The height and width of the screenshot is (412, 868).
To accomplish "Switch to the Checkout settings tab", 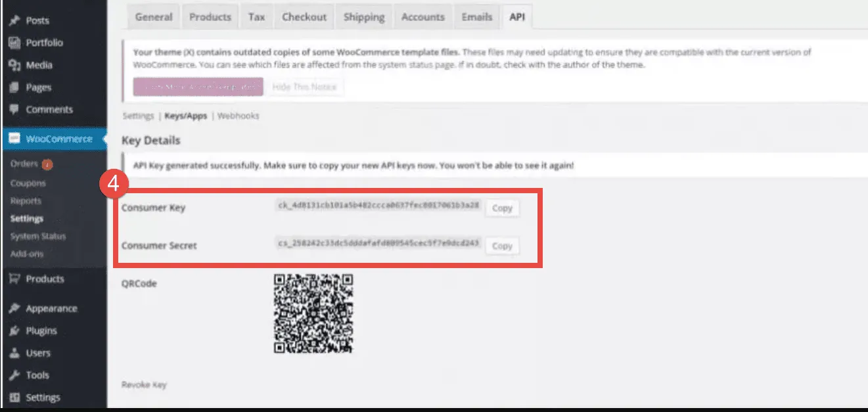I will (x=304, y=17).
